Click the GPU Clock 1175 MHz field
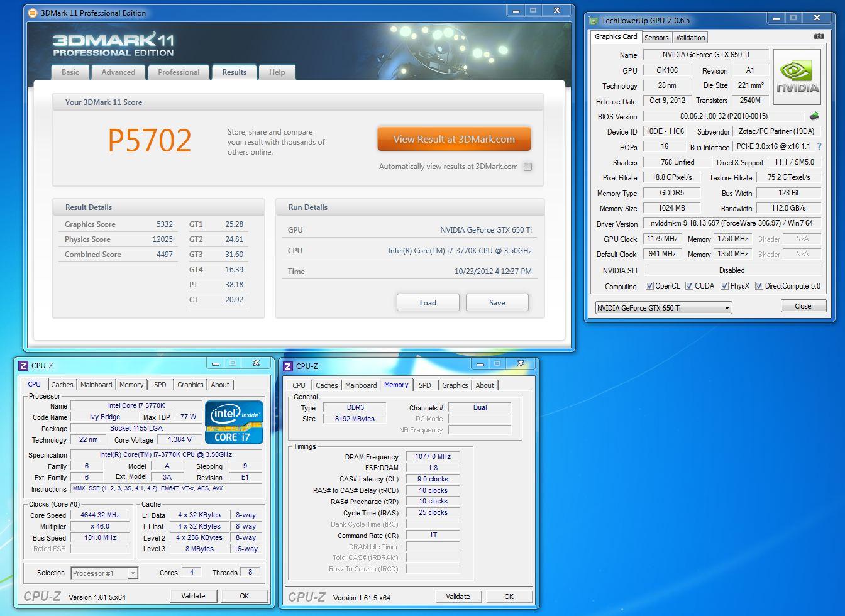Viewport: 845px width, 616px height. [662, 239]
